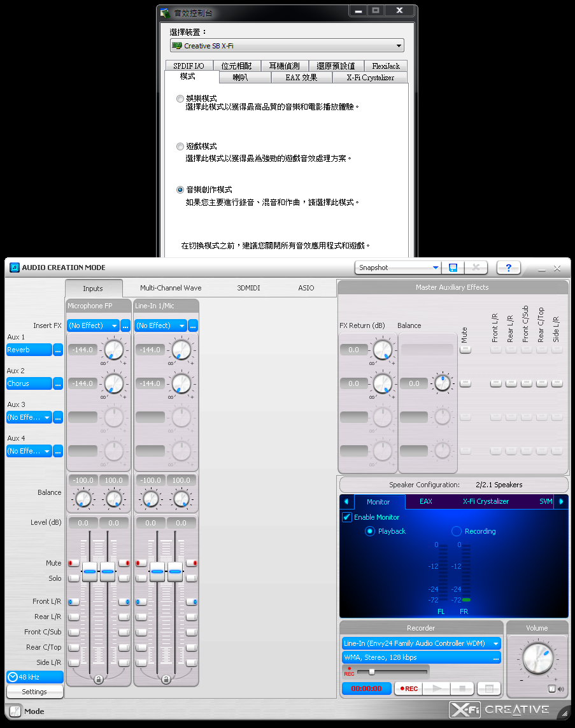Open the X-Fi Crystalizer console tab
Screen dimensions: 575x728
tap(370, 78)
